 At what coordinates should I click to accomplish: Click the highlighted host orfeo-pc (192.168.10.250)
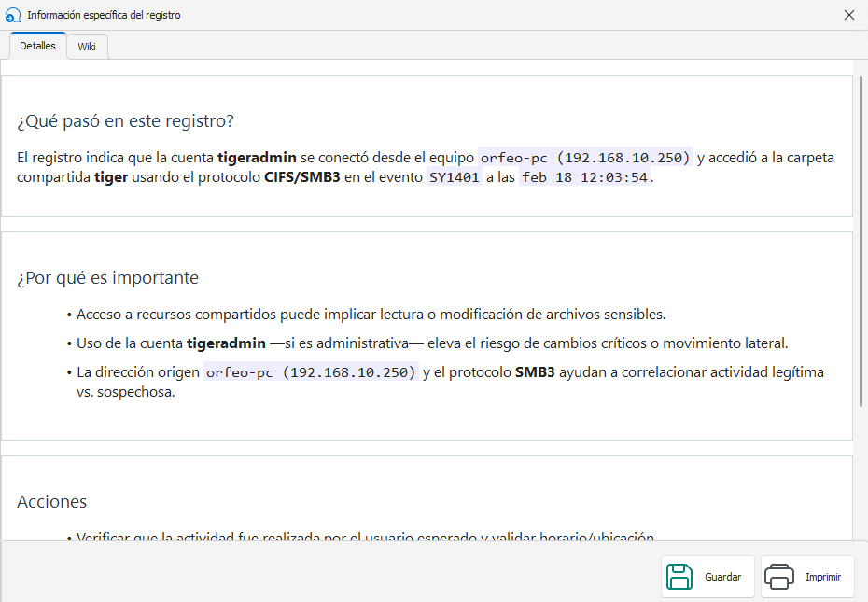pyautogui.click(x=583, y=157)
